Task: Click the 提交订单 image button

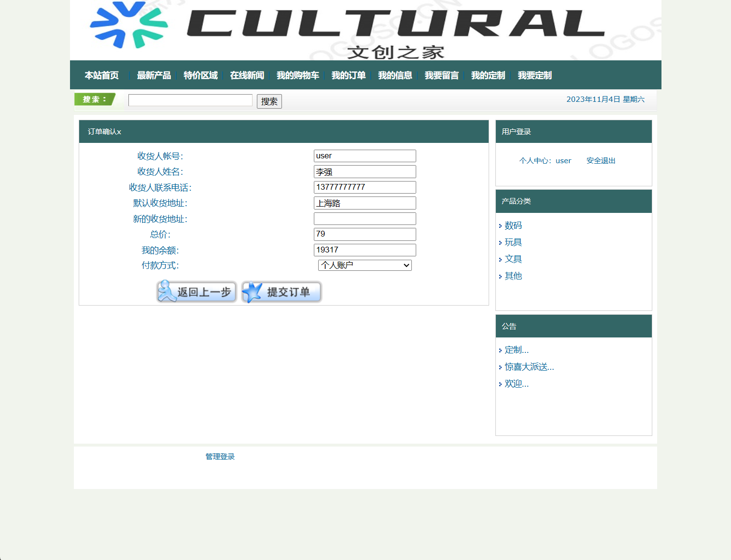Action: tap(281, 292)
